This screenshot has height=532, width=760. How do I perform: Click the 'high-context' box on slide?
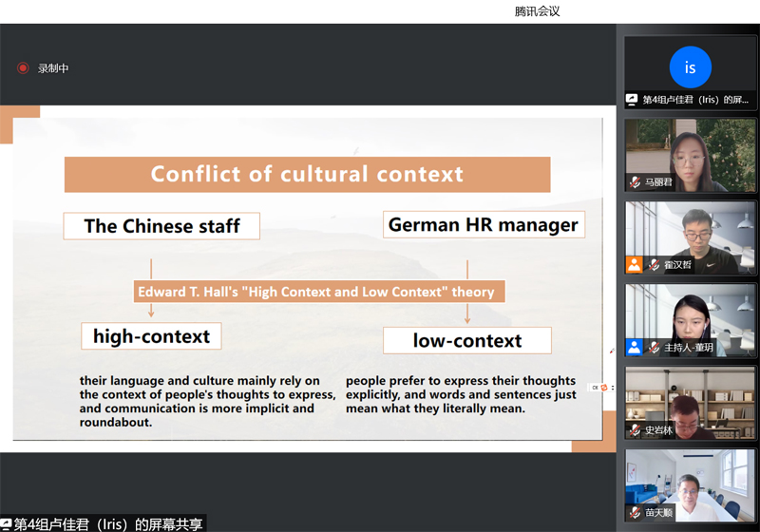pos(151,335)
